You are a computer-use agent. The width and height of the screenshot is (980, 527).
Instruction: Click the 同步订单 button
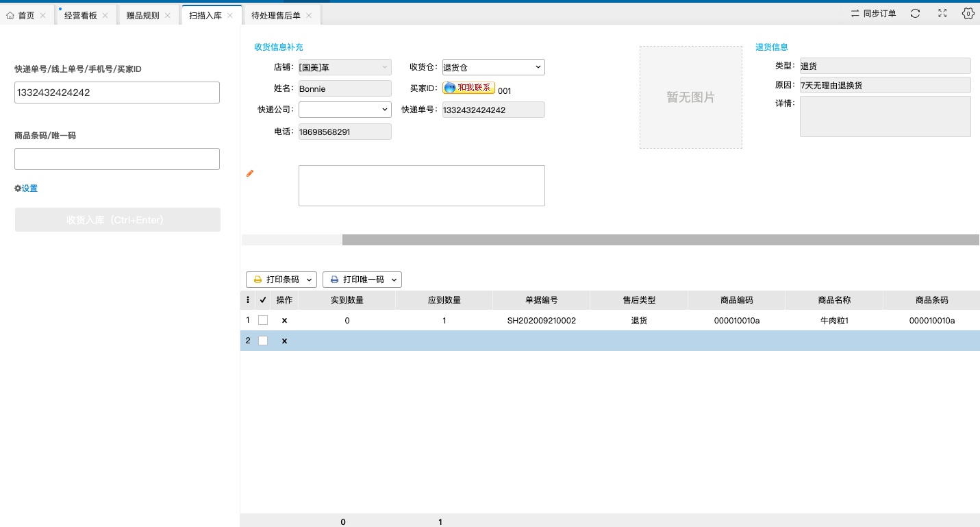pos(873,13)
